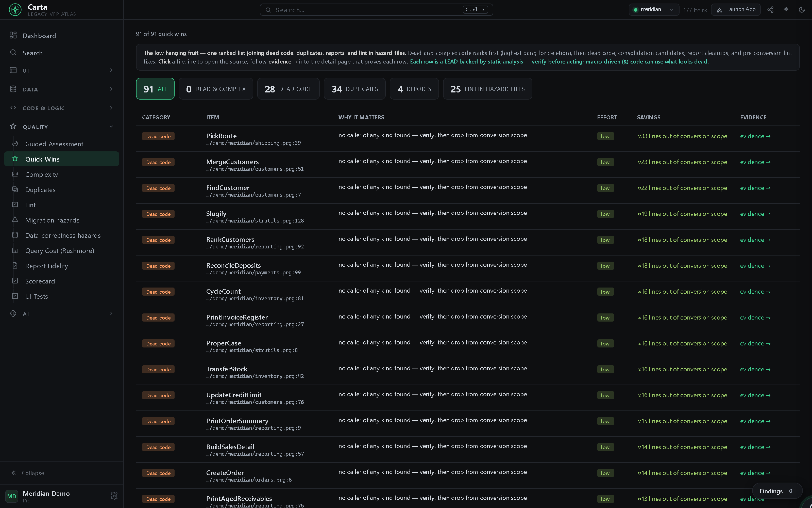Open Migration hazards page
The width and height of the screenshot is (812, 508).
(x=61, y=220)
